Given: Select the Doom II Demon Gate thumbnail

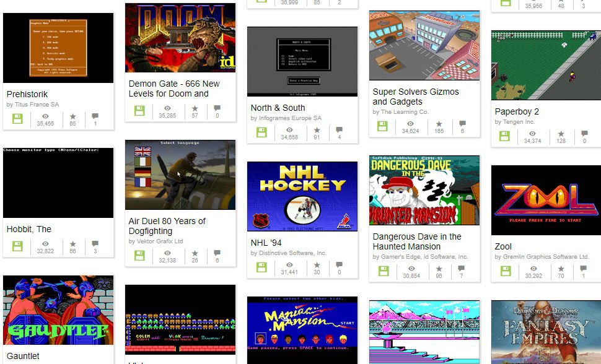Looking at the screenshot, I should [180, 38].
